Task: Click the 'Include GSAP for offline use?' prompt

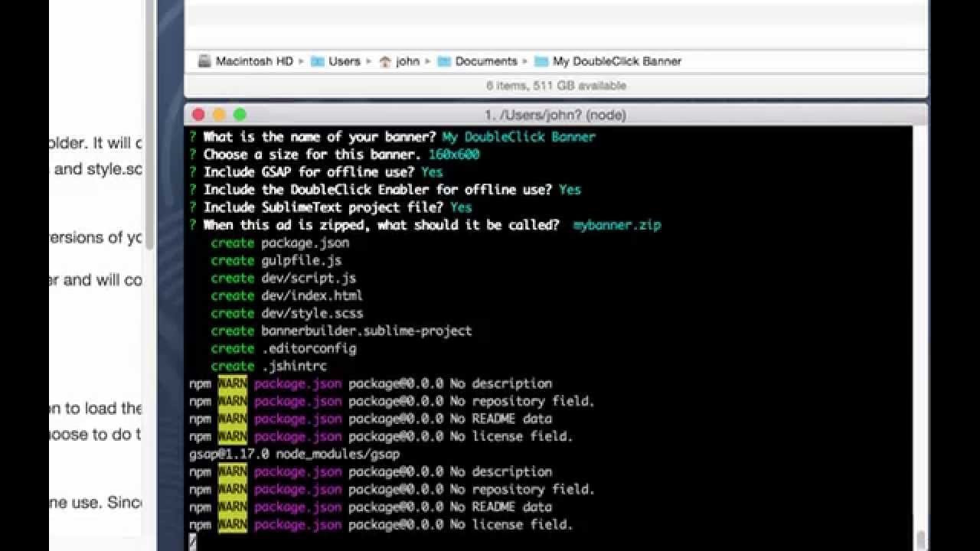Action: click(x=309, y=172)
